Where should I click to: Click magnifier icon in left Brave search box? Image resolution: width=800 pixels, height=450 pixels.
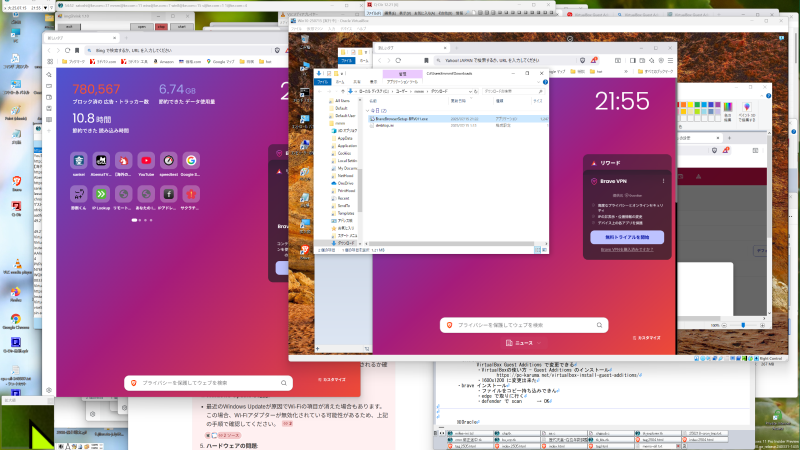pos(284,383)
